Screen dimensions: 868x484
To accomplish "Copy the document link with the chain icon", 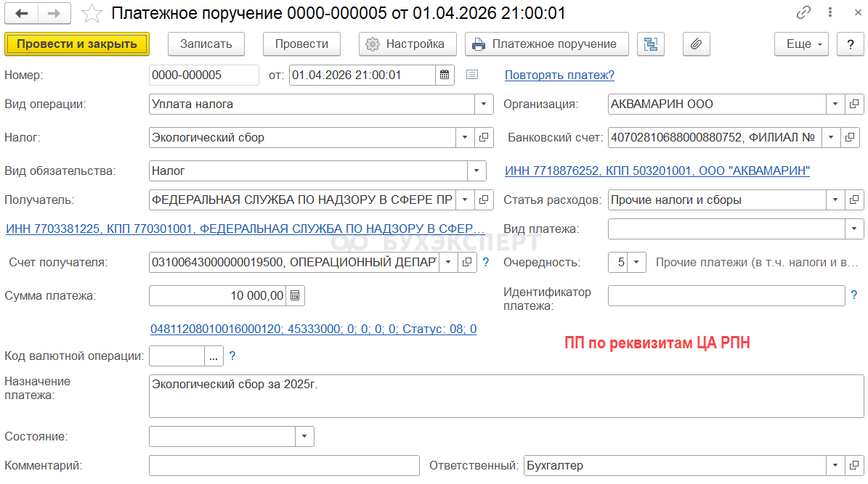I will coord(803,12).
